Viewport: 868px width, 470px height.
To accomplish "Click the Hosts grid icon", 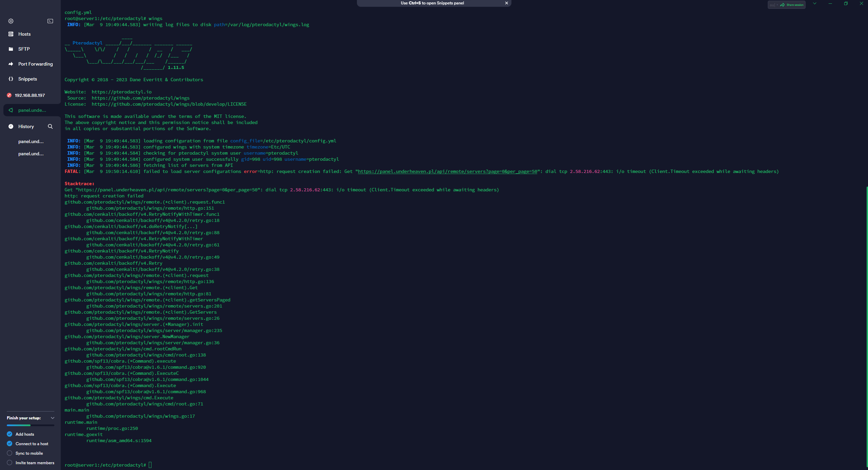I will point(11,34).
